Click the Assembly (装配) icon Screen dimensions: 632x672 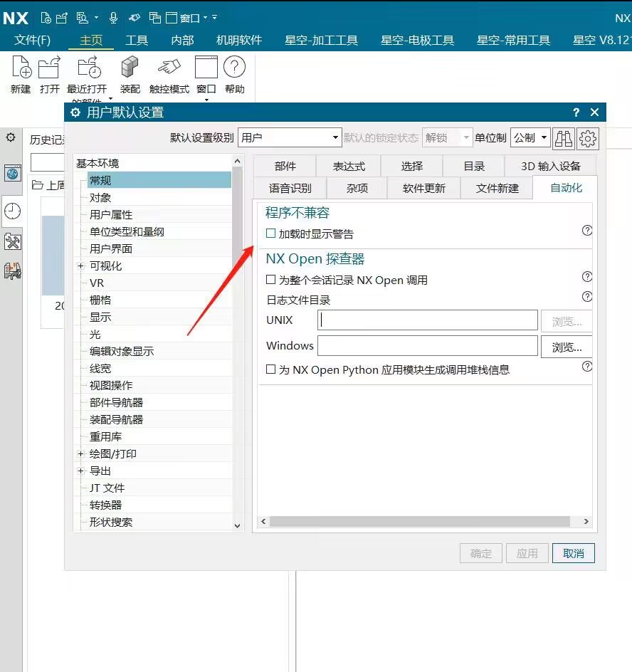[x=130, y=68]
